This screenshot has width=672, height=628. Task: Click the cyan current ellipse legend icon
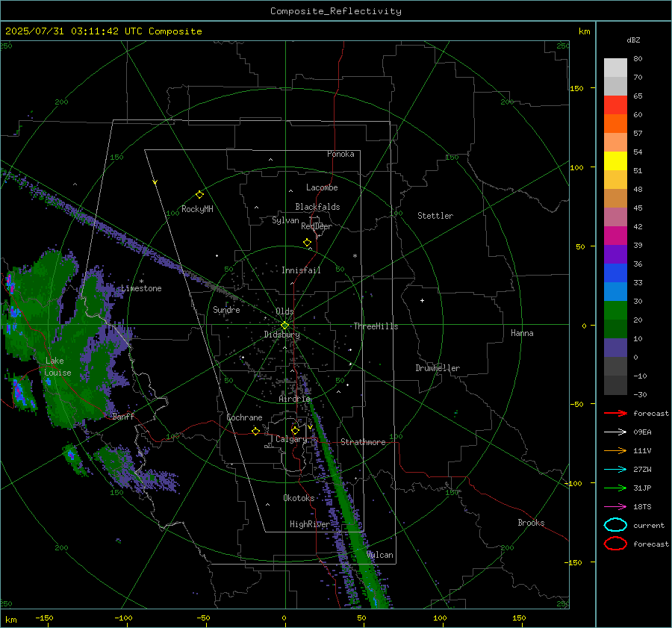pyautogui.click(x=615, y=525)
